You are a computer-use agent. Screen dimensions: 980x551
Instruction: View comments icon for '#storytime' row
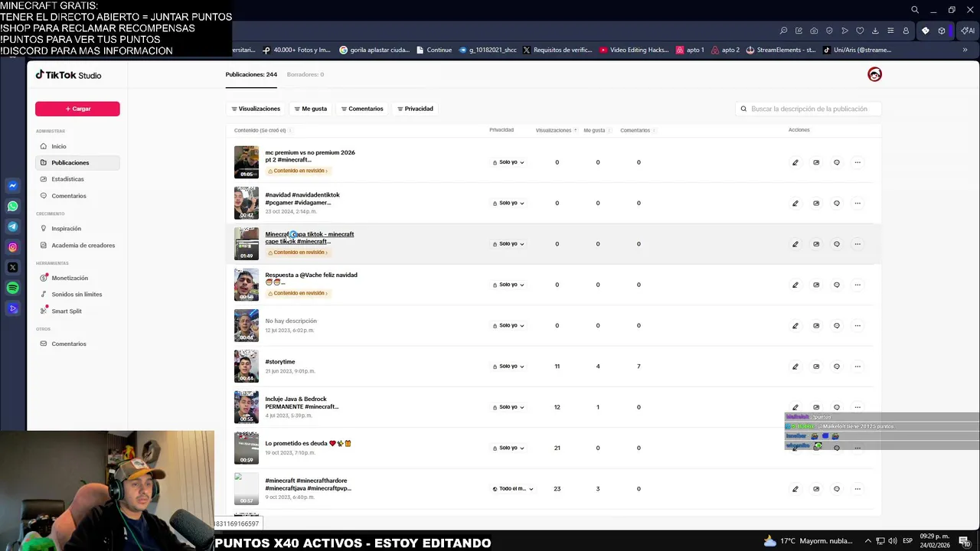tap(837, 367)
